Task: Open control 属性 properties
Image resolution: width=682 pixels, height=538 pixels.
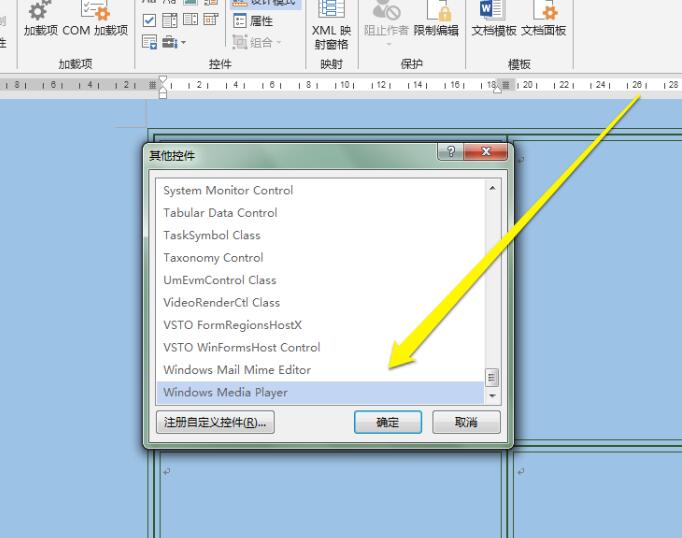Action: [x=253, y=20]
